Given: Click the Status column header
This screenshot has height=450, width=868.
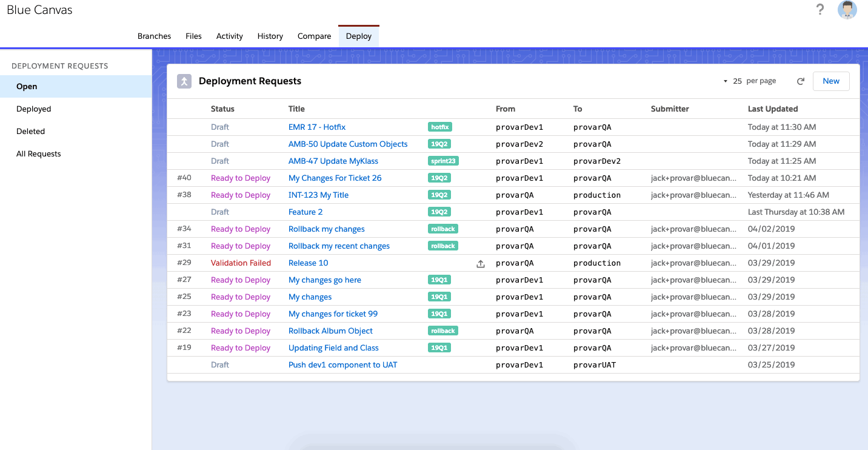Looking at the screenshot, I should [222, 109].
